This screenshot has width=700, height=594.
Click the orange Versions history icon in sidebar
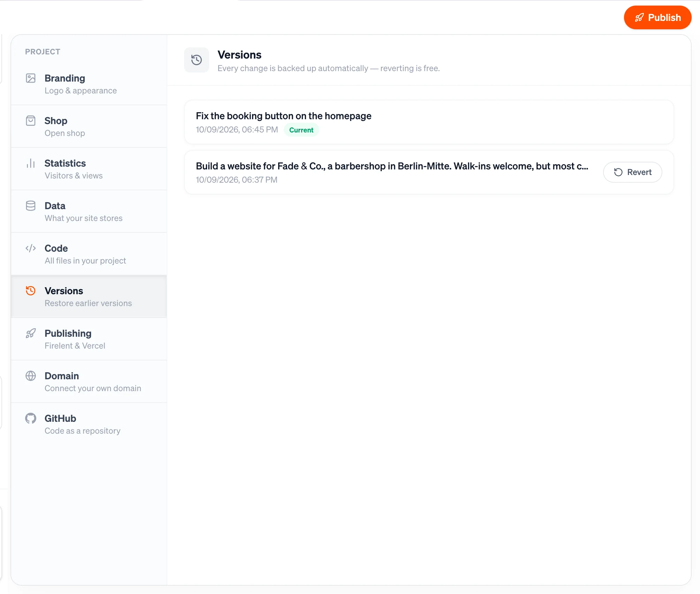31,291
